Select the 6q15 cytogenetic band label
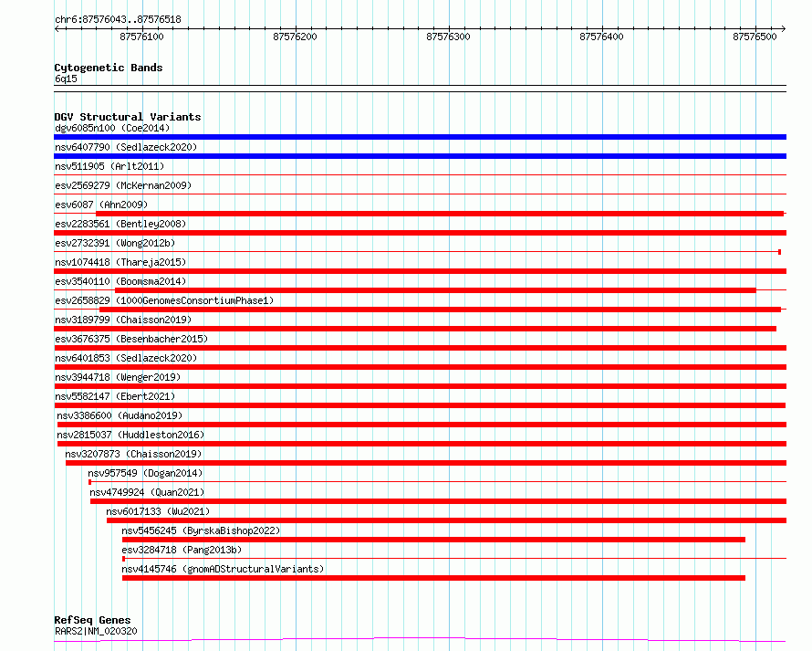This screenshot has width=812, height=651. pyautogui.click(x=66, y=79)
